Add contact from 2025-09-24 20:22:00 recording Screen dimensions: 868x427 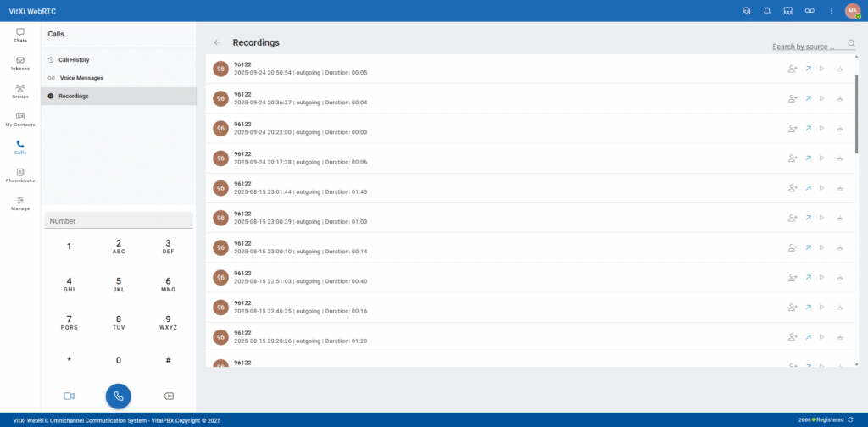point(793,128)
